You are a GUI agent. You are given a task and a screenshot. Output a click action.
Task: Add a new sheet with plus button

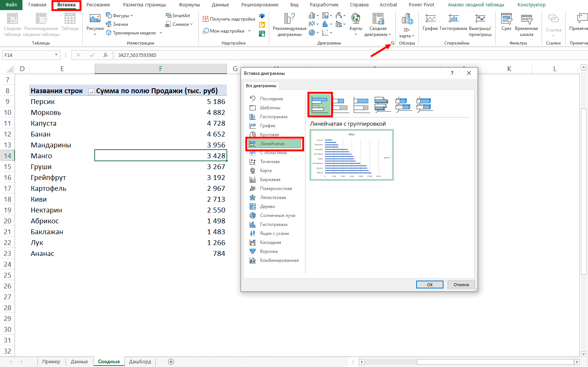(x=171, y=362)
